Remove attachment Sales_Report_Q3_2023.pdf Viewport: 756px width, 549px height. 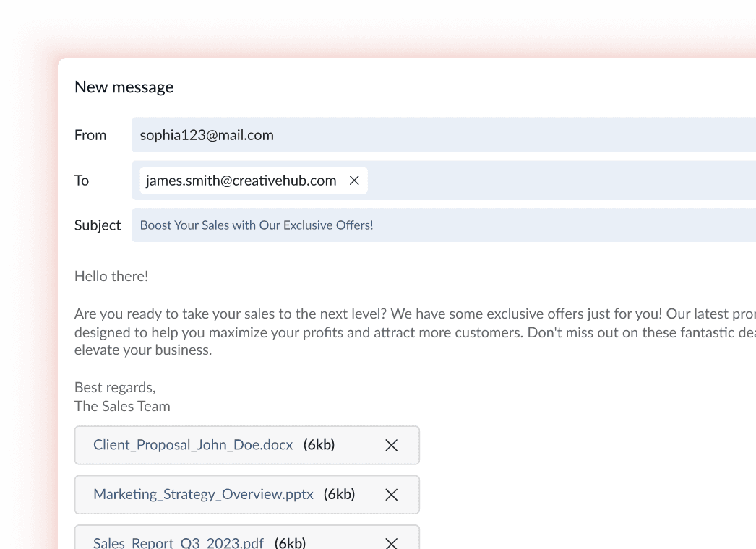(392, 543)
